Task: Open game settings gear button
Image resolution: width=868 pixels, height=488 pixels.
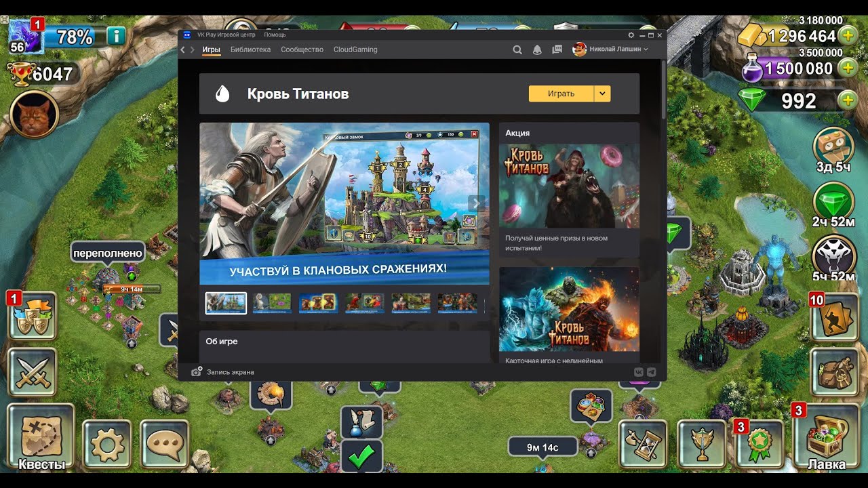Action: click(106, 445)
